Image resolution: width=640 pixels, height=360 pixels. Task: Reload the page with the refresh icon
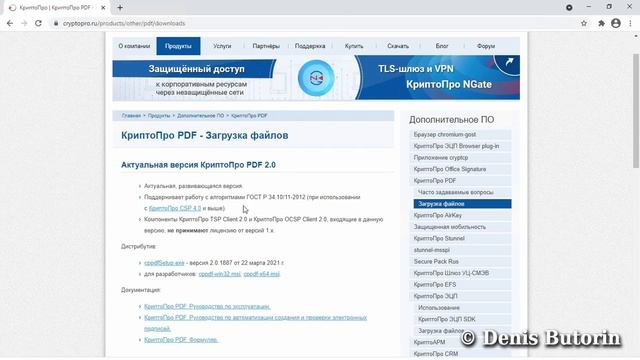(38, 23)
